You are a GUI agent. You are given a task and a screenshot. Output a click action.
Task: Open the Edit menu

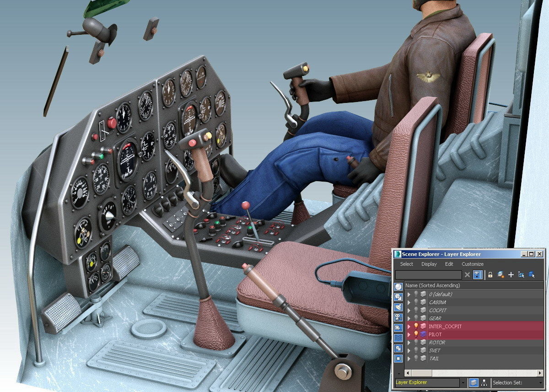pyautogui.click(x=449, y=264)
